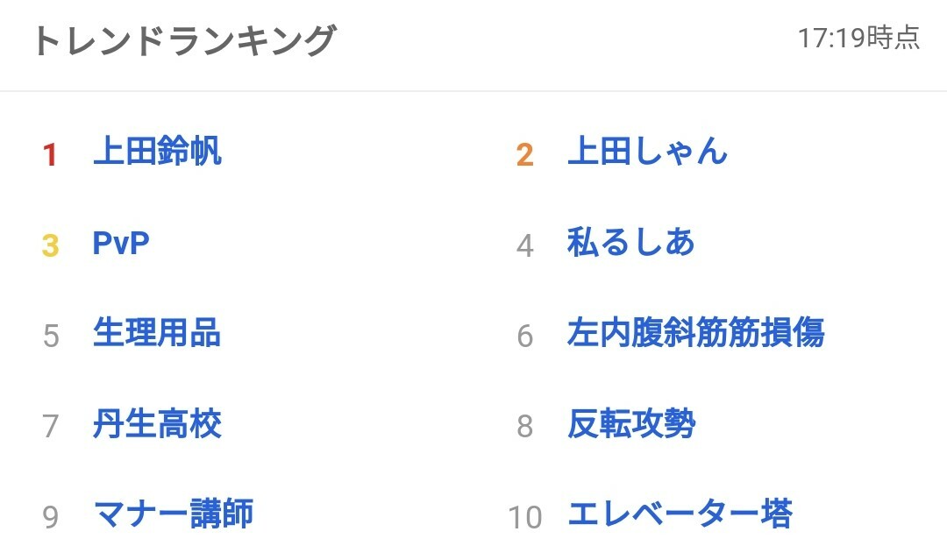Click the gray rank number 9
The height and width of the screenshot is (560, 947).
click(x=51, y=518)
